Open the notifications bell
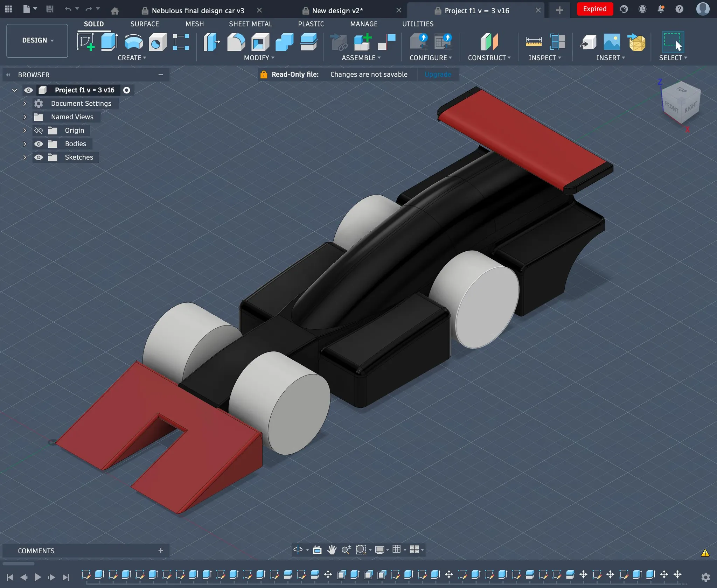The width and height of the screenshot is (717, 588). click(661, 9)
